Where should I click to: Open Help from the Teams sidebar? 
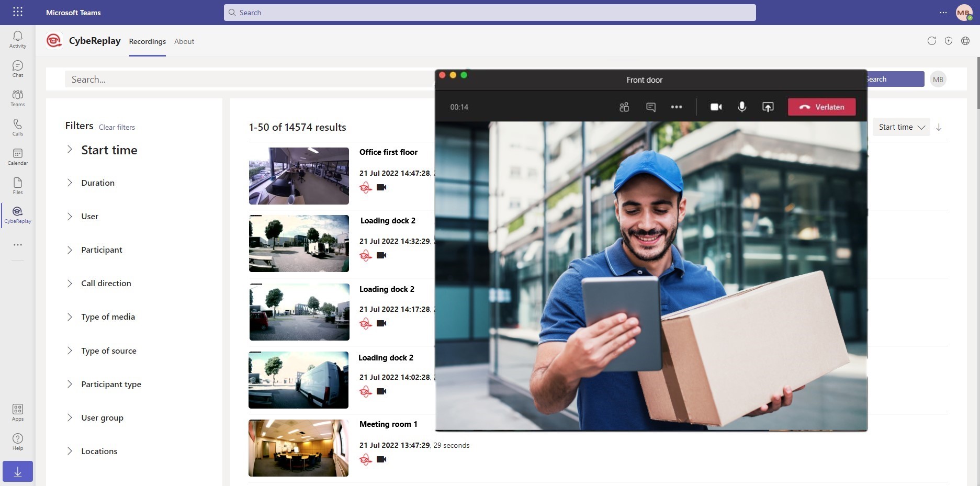pyautogui.click(x=17, y=441)
